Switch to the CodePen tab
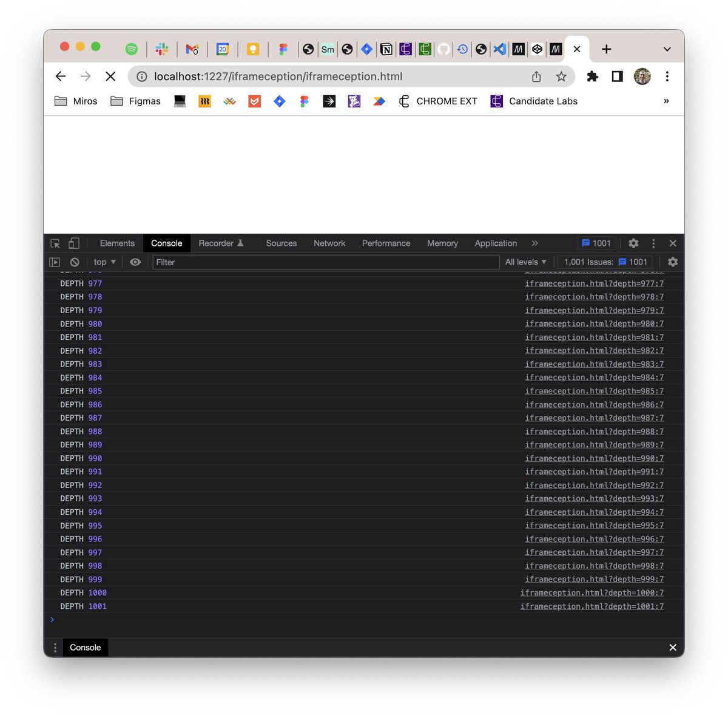This screenshot has width=728, height=715. pyautogui.click(x=537, y=49)
